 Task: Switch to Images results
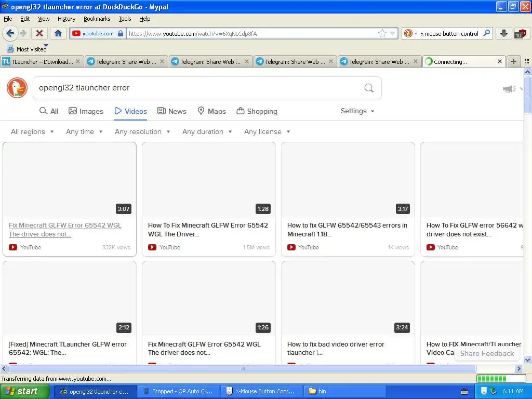(86, 111)
